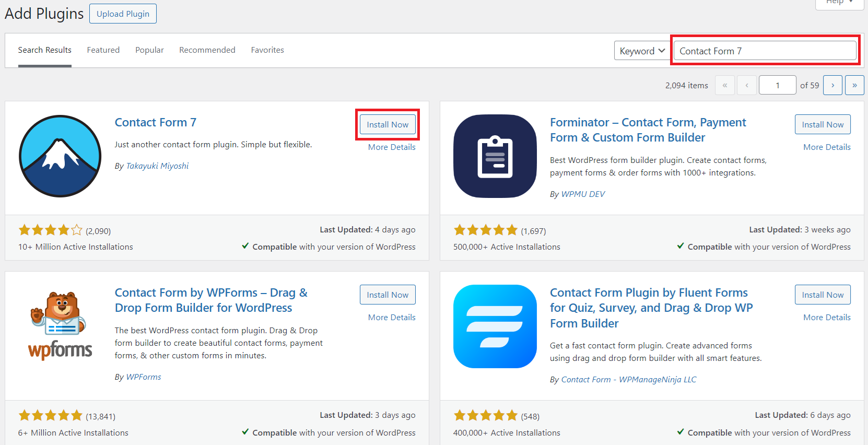Open the Recommended tab
Viewport: 868px width, 445px height.
click(207, 50)
